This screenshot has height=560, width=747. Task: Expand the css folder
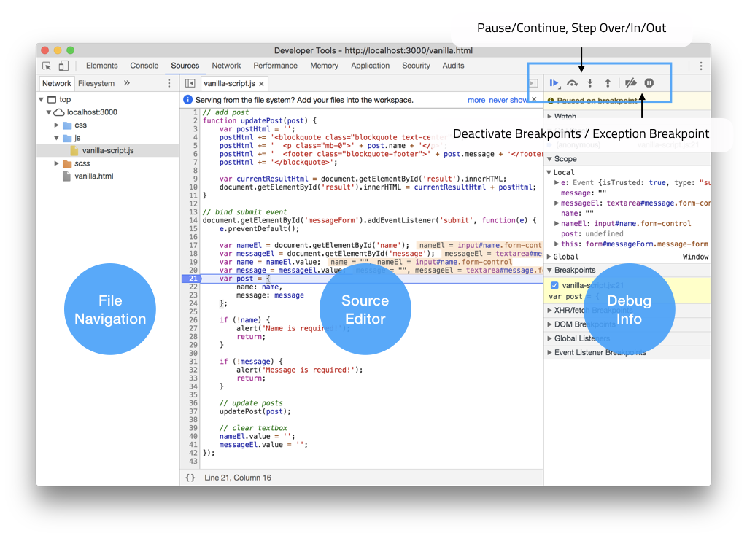(56, 125)
